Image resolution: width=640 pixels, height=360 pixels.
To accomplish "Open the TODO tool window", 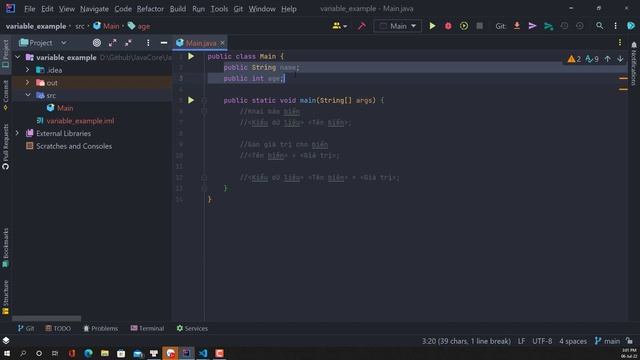I will tap(58, 328).
